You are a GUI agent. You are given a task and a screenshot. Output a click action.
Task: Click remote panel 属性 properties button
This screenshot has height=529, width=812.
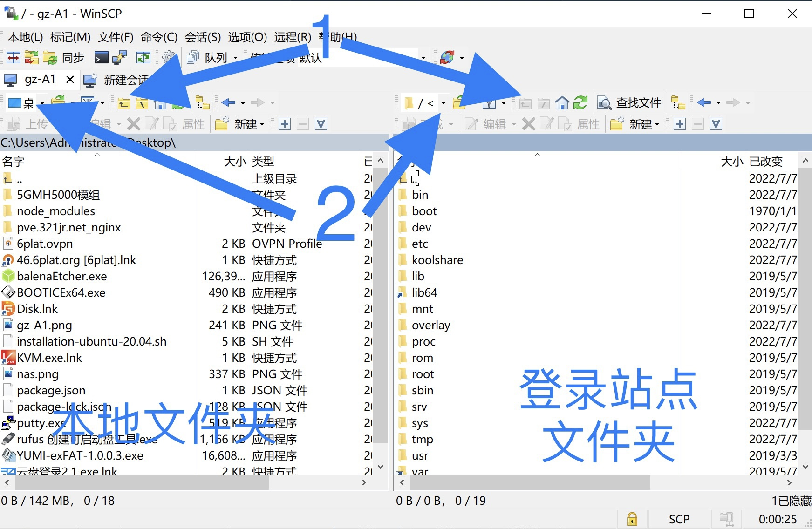point(580,124)
